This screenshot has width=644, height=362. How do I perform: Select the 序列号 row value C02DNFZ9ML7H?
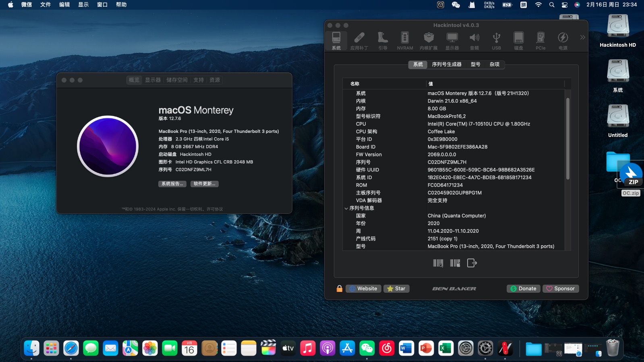[x=447, y=162]
